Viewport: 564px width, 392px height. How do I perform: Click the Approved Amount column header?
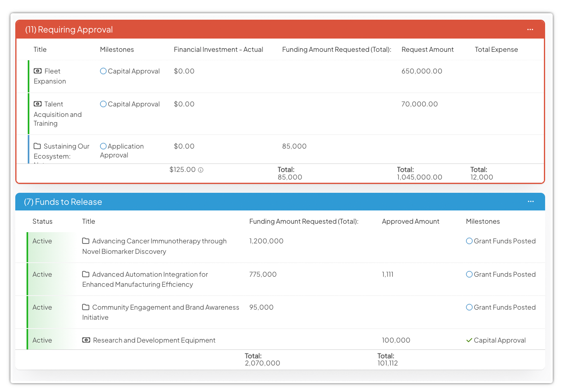coord(410,221)
